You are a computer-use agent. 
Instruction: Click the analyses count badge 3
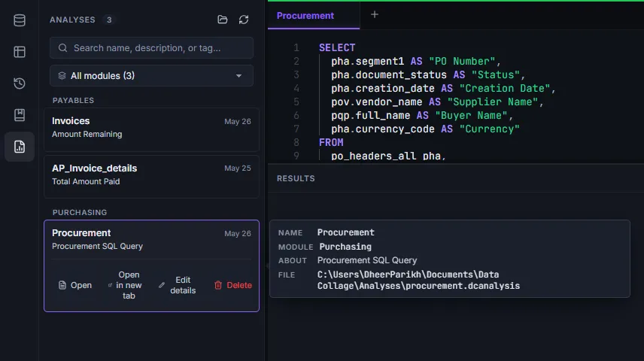pyautogui.click(x=109, y=20)
